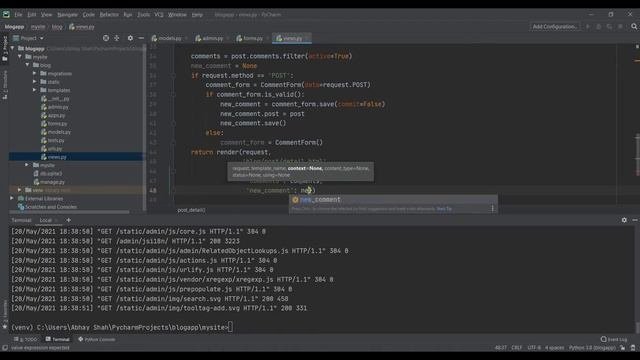Expand the migrations folder
640x360 pixels.
pos(35,73)
